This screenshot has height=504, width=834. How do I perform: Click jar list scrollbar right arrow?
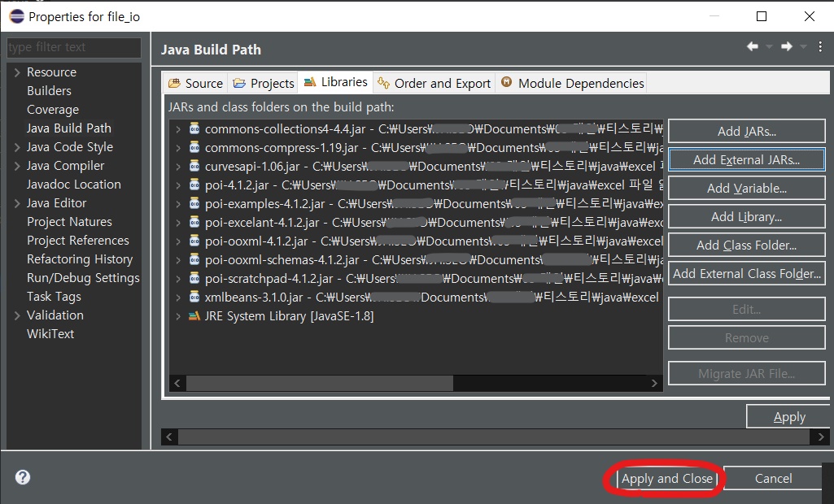pyautogui.click(x=654, y=383)
